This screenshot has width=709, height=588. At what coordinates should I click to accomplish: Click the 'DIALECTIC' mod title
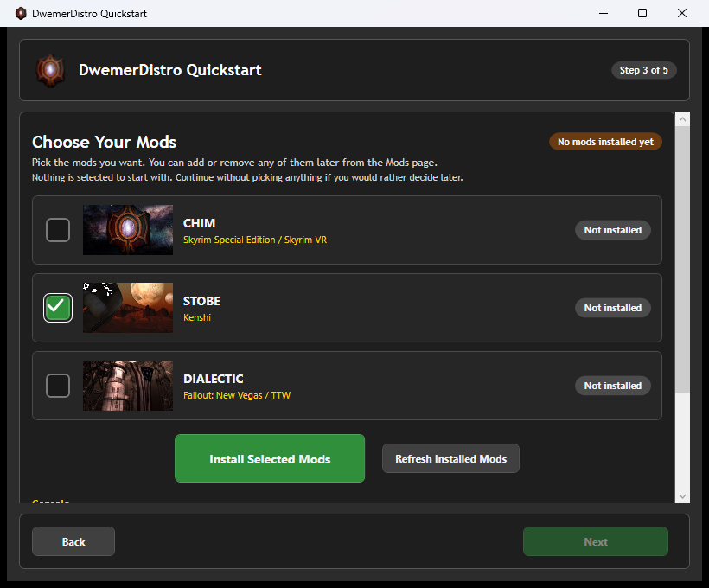pyautogui.click(x=214, y=379)
